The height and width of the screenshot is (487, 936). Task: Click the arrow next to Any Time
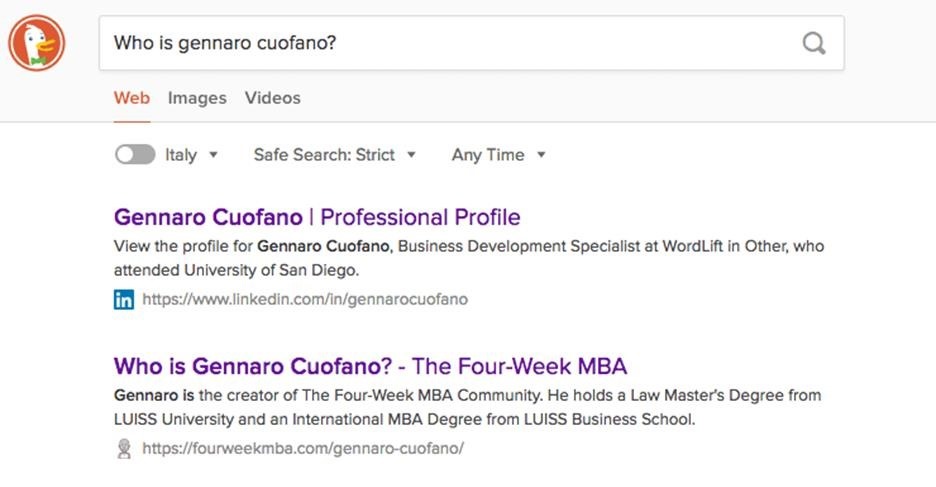[541, 155]
